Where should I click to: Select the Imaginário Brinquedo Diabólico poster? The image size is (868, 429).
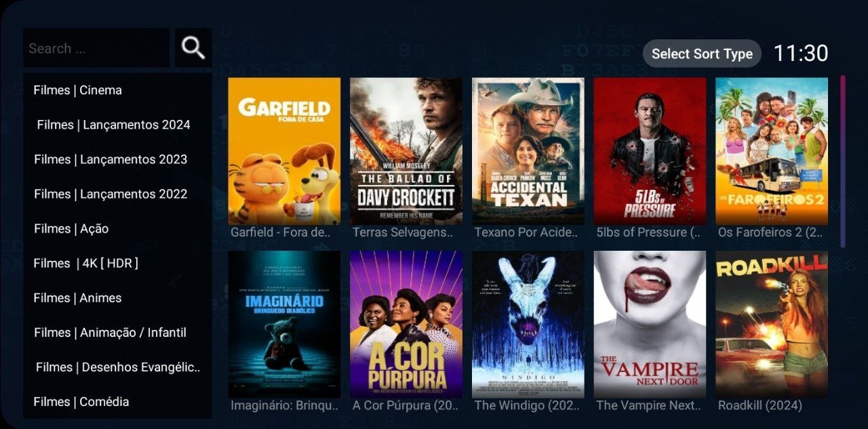[x=284, y=325]
